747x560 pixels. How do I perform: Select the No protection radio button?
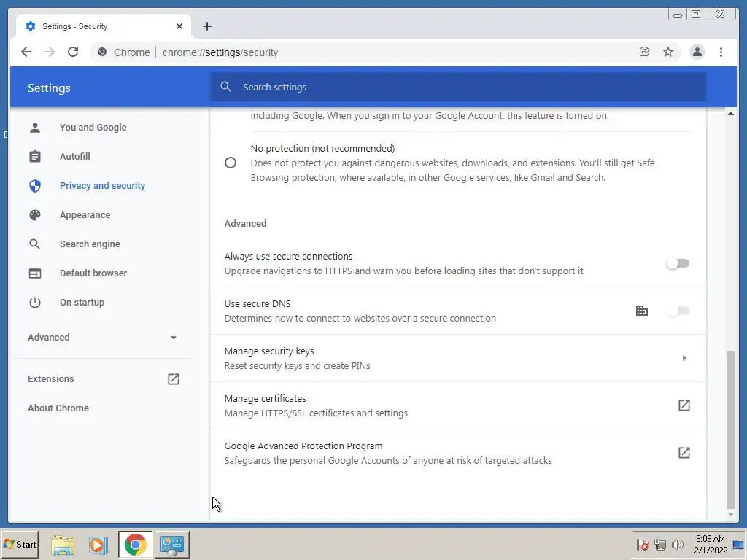pyautogui.click(x=230, y=163)
